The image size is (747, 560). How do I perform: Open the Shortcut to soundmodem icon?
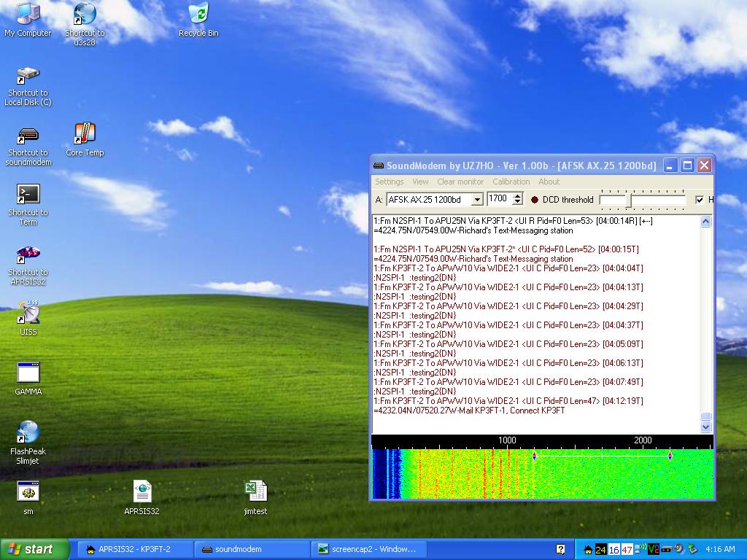(x=28, y=135)
